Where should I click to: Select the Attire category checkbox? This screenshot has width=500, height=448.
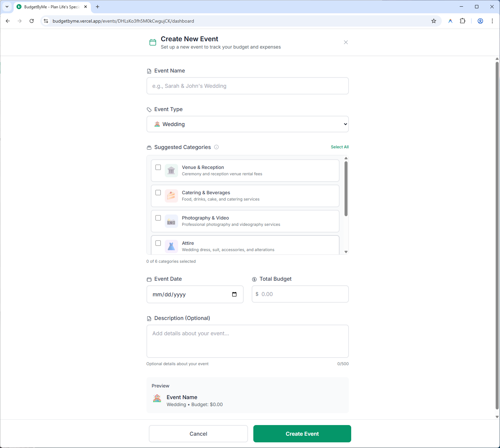(x=158, y=243)
